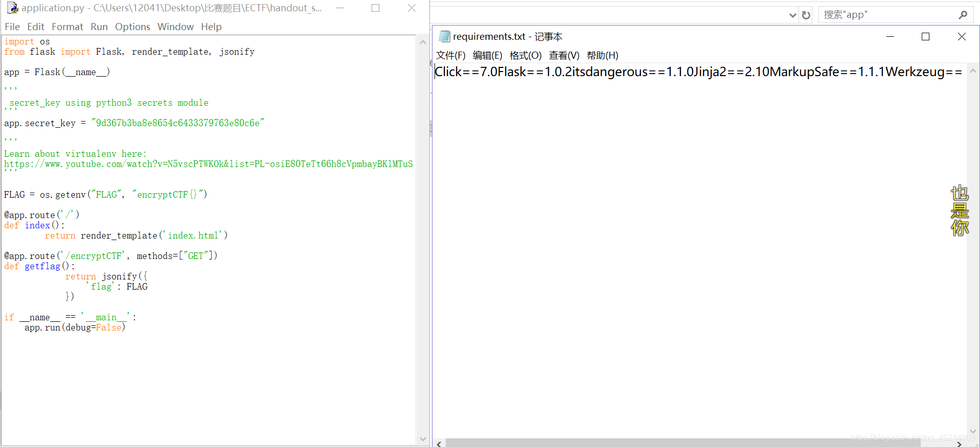Click Notepad vertical scrollbar up arrow
980x447 pixels.
(973, 71)
